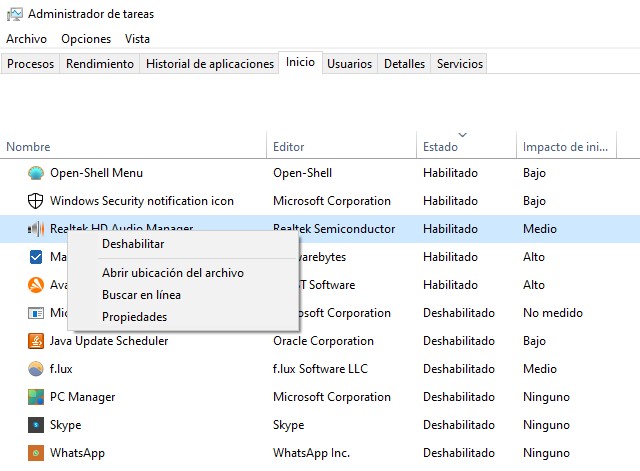Open the Vista menu
The height and width of the screenshot is (471, 640).
click(x=137, y=39)
